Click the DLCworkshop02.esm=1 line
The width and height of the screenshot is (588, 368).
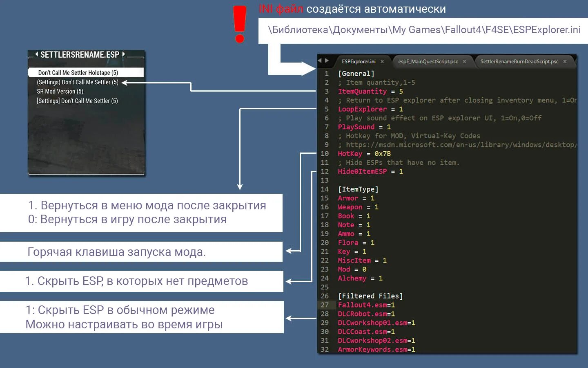pyautogui.click(x=376, y=341)
